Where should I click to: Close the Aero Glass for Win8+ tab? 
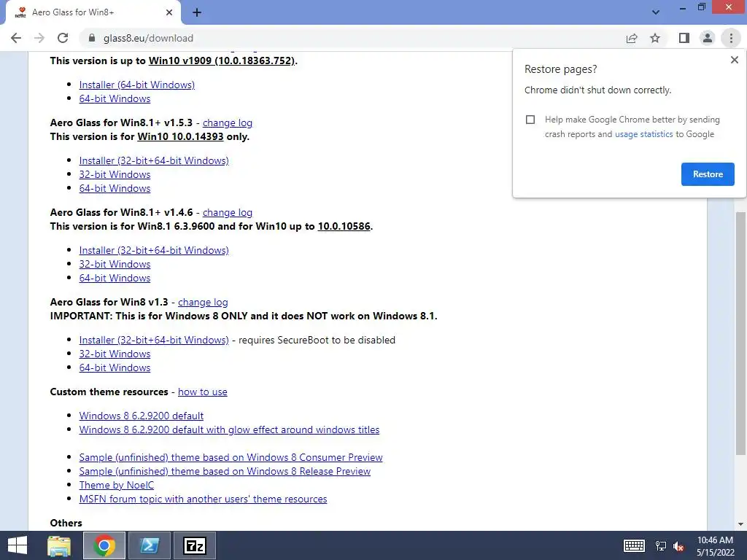169,12
